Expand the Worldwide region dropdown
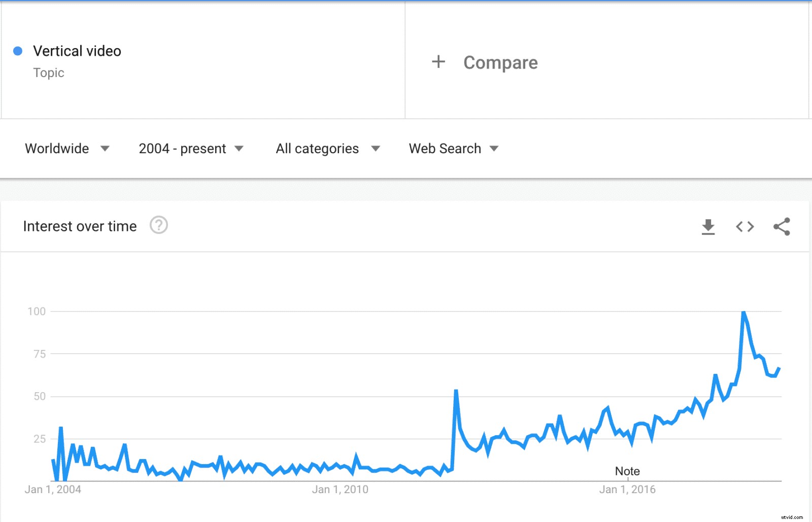The image size is (812, 522). coord(67,149)
